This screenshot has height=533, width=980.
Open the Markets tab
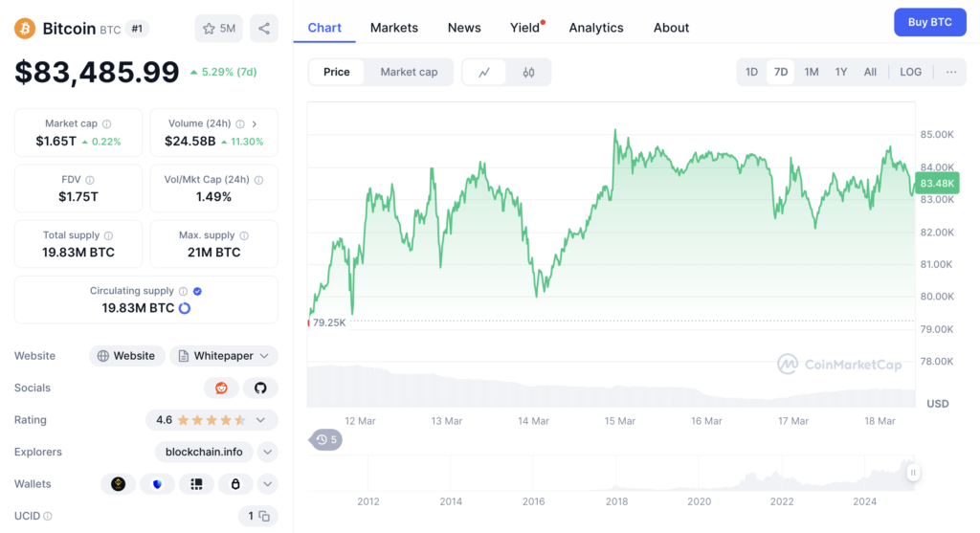(393, 28)
